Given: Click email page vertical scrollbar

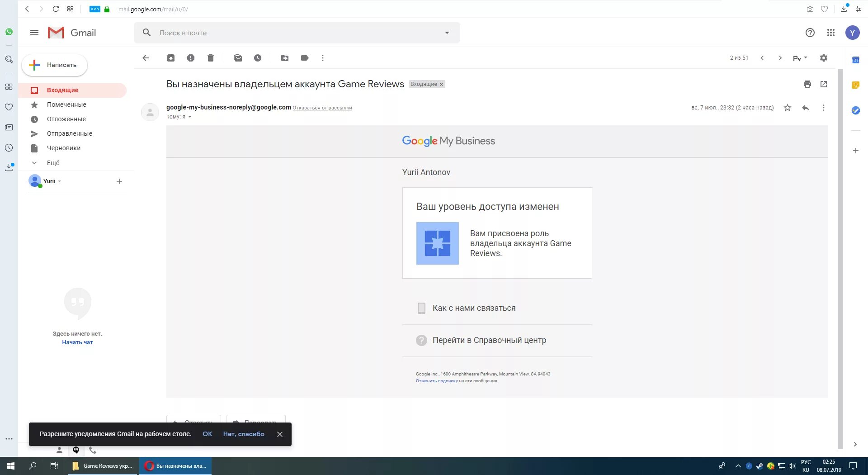Looking at the screenshot, I should [840, 258].
